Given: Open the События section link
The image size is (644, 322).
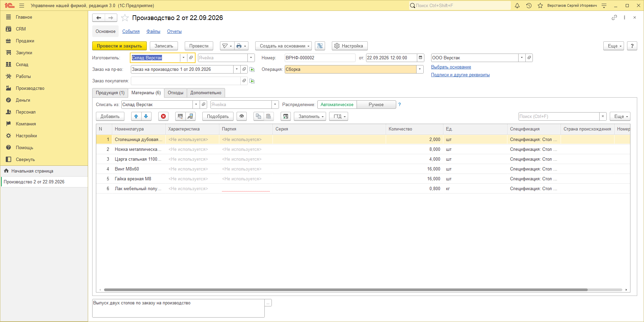Looking at the screenshot, I should pyautogui.click(x=131, y=31).
